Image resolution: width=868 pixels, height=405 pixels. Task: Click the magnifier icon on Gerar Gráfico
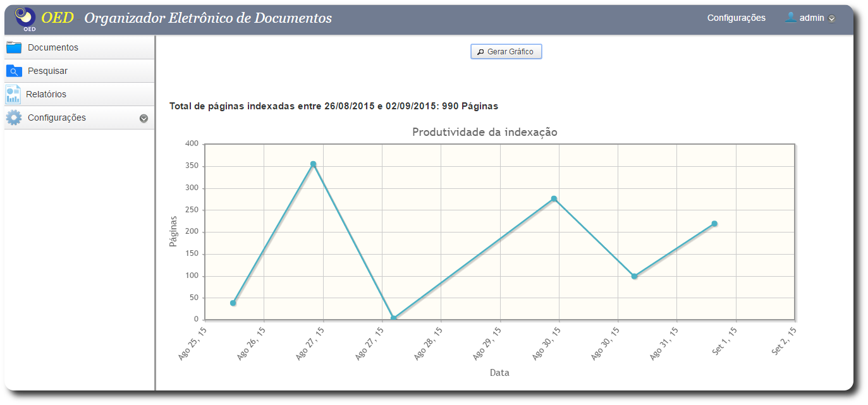(x=480, y=52)
